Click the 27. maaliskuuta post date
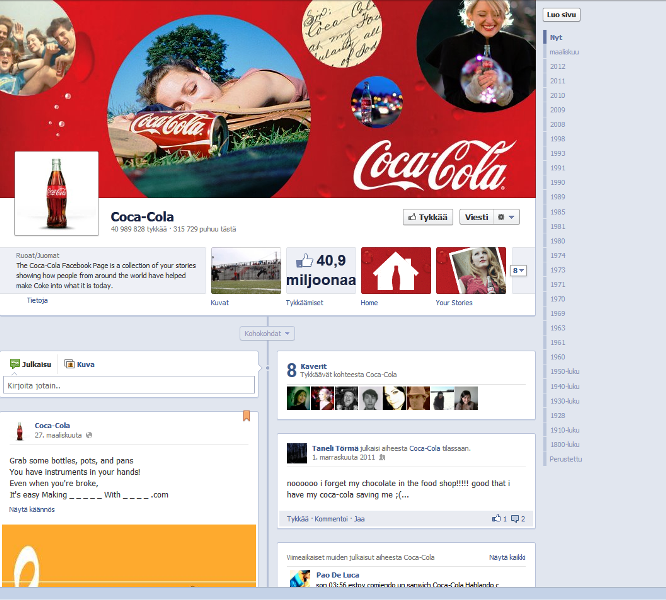Image resolution: width=666 pixels, height=600 pixels. 58,435
